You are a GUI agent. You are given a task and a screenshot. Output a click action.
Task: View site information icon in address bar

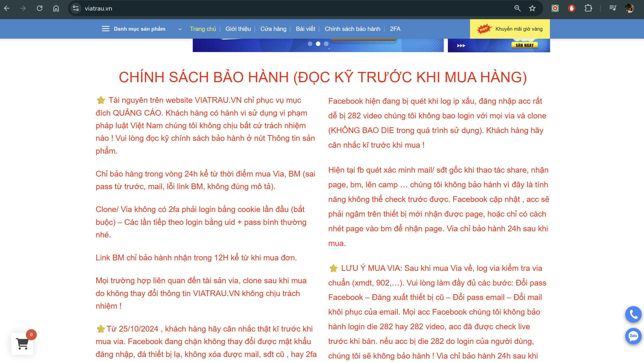coord(76,8)
